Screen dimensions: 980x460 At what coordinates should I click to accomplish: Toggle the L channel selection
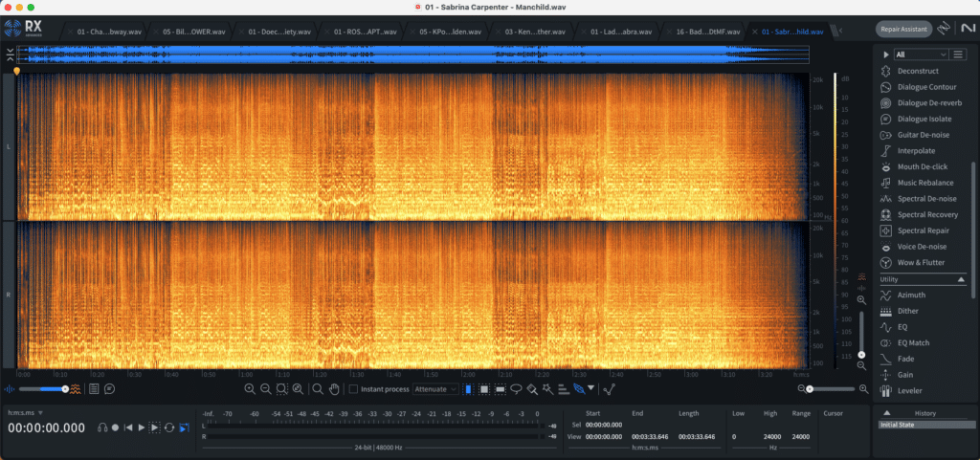[8, 146]
